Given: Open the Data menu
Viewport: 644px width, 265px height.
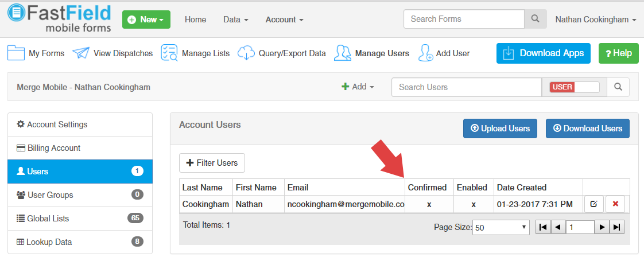Looking at the screenshot, I should click(235, 20).
